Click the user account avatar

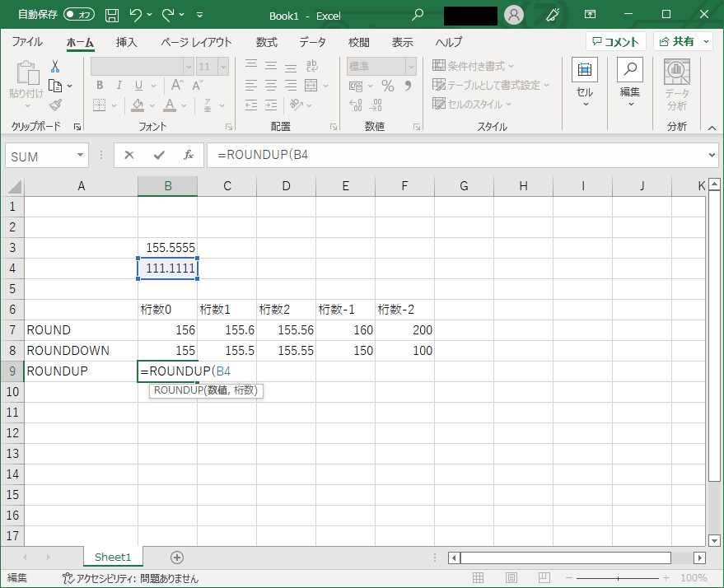tap(513, 15)
